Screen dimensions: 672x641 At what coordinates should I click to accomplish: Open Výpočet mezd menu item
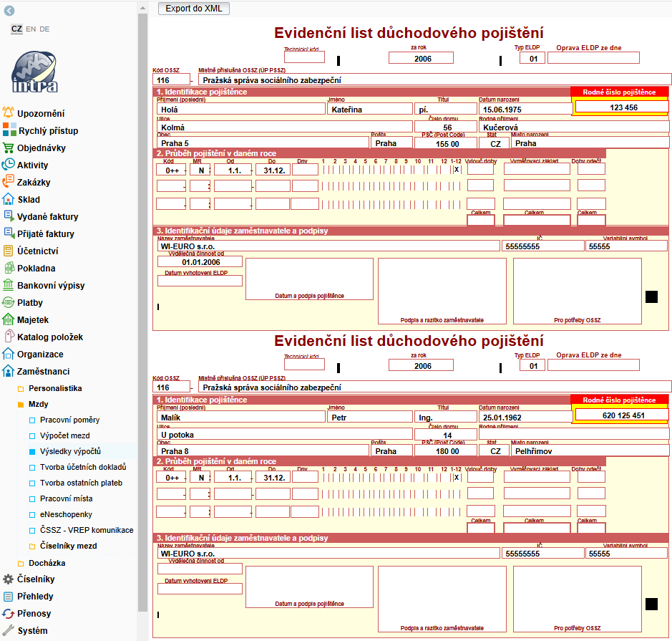[x=64, y=435]
